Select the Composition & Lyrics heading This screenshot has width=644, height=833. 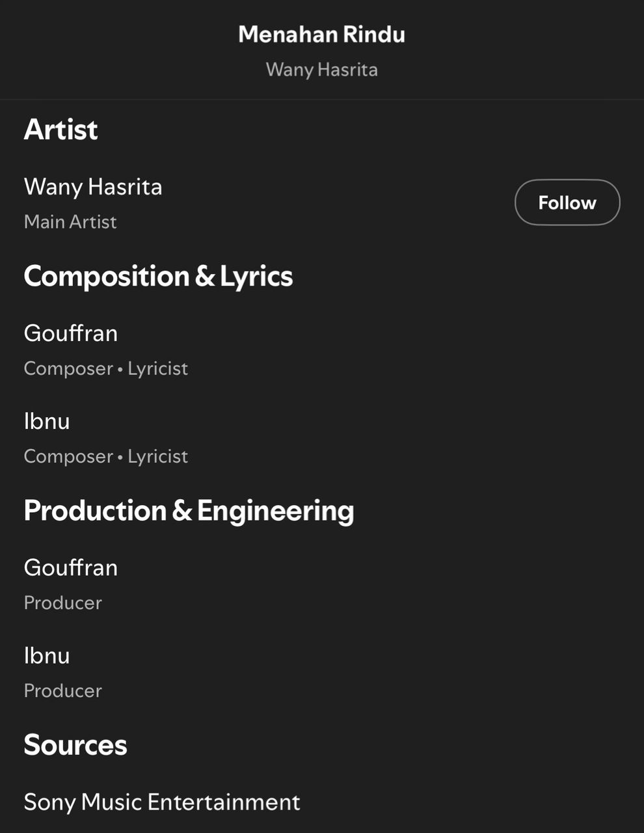pyautogui.click(x=158, y=276)
